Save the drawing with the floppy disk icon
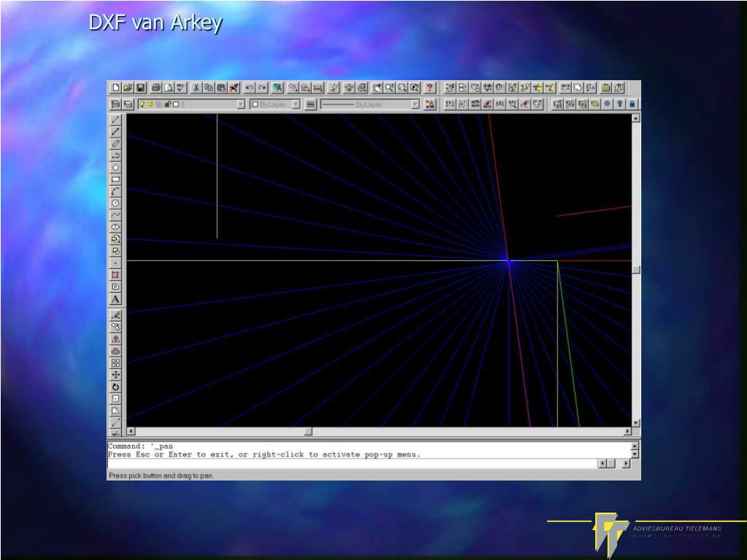The width and height of the screenshot is (747, 560). [x=140, y=87]
